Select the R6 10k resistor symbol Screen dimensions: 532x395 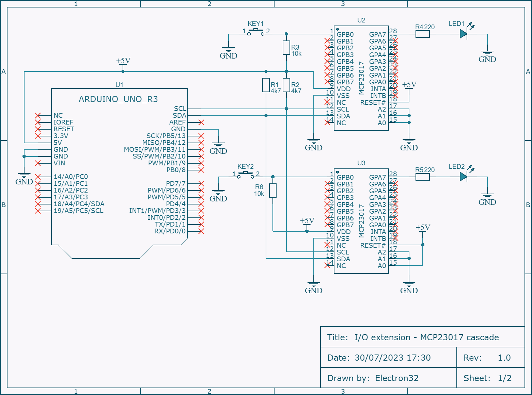(x=273, y=191)
